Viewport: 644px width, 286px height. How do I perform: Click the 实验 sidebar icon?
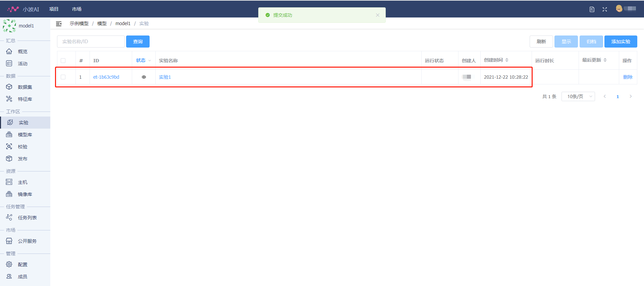coord(10,123)
